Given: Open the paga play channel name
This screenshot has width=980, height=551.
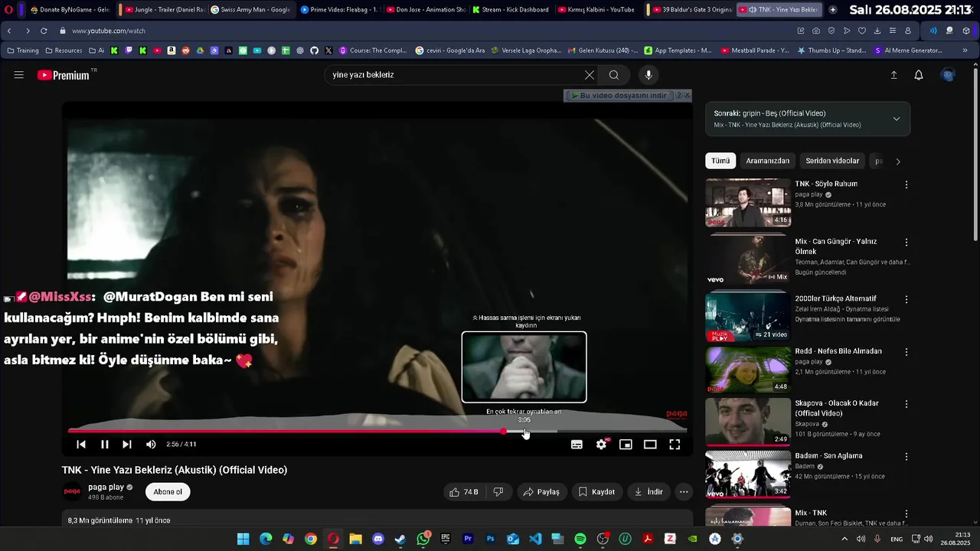Looking at the screenshot, I should [106, 487].
